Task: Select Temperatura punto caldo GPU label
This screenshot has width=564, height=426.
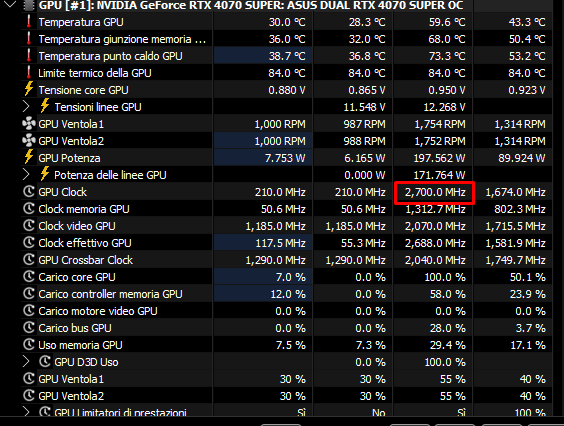Action: tap(110, 56)
